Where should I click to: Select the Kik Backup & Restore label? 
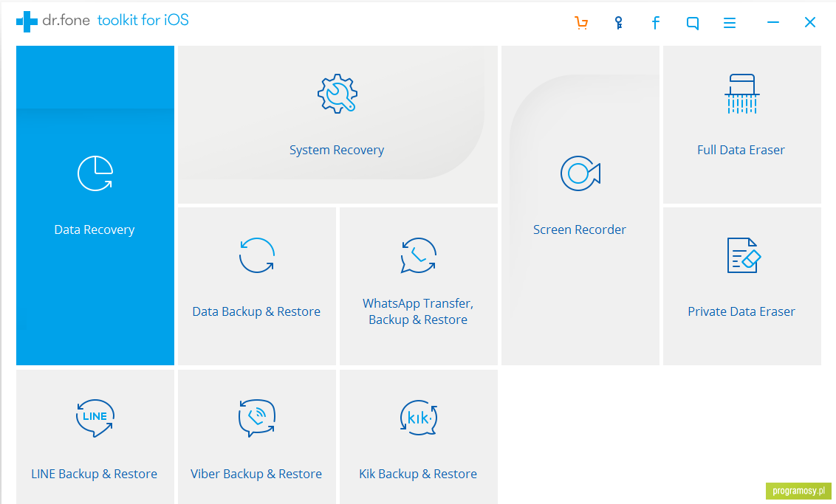[x=418, y=474]
